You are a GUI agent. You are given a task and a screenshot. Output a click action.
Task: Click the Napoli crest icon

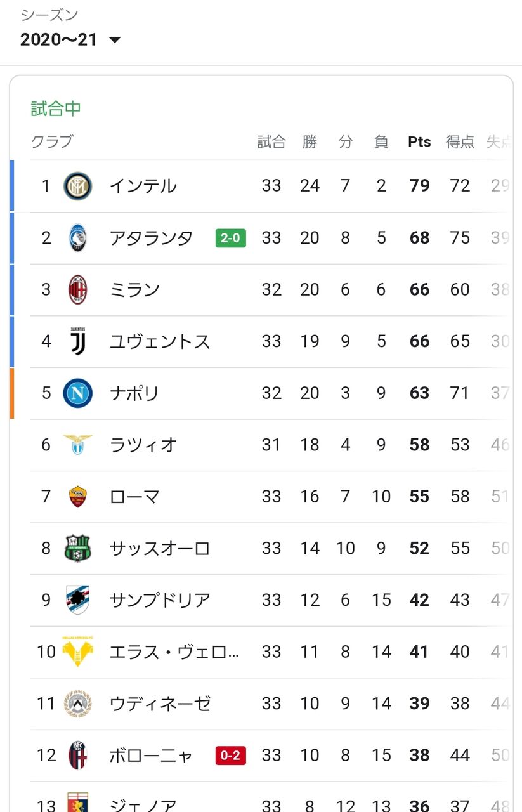point(78,393)
